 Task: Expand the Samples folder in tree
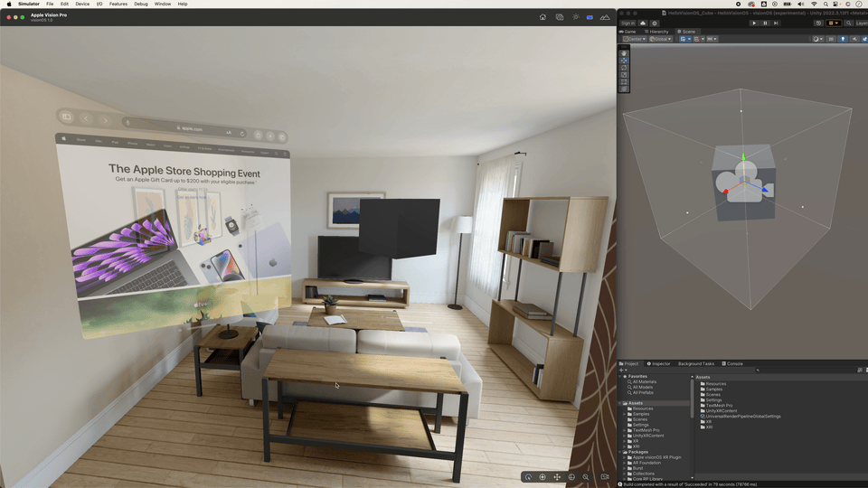625,414
